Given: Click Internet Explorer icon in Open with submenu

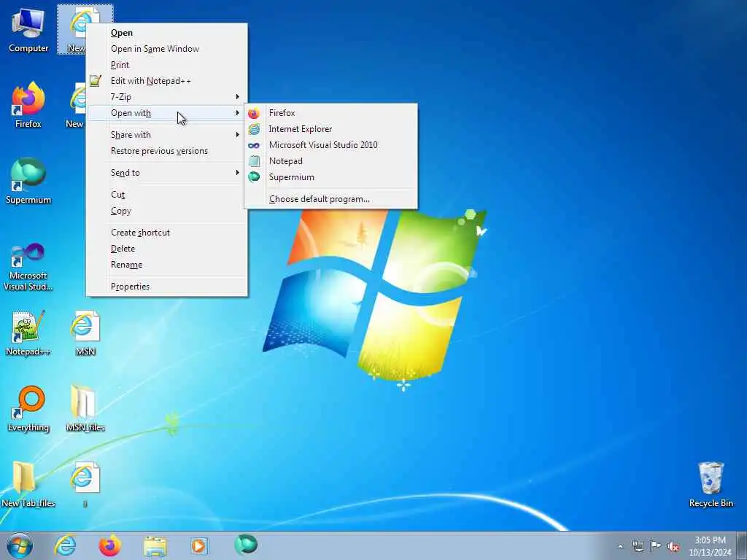Looking at the screenshot, I should [254, 129].
